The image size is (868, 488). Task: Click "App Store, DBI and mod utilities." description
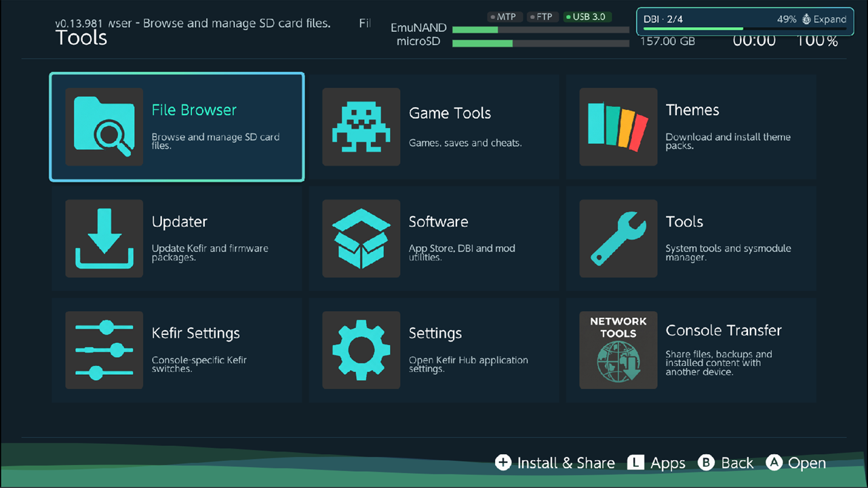(x=462, y=253)
